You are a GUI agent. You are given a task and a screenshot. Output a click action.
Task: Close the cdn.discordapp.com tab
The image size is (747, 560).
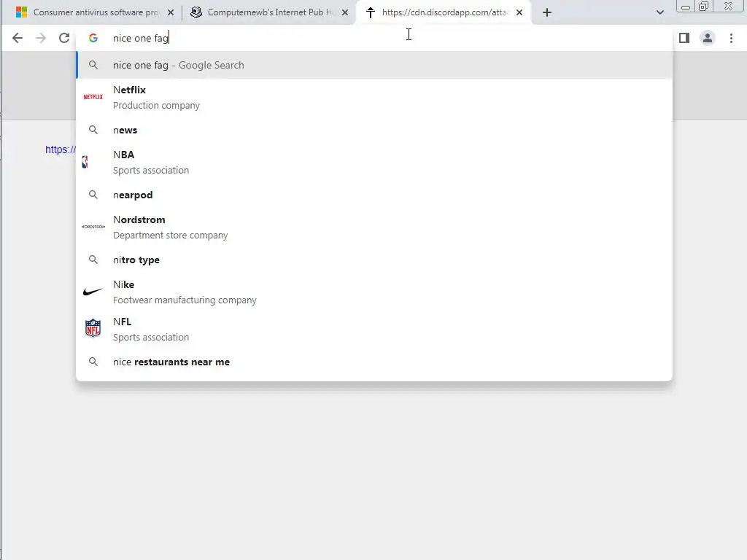pyautogui.click(x=519, y=12)
